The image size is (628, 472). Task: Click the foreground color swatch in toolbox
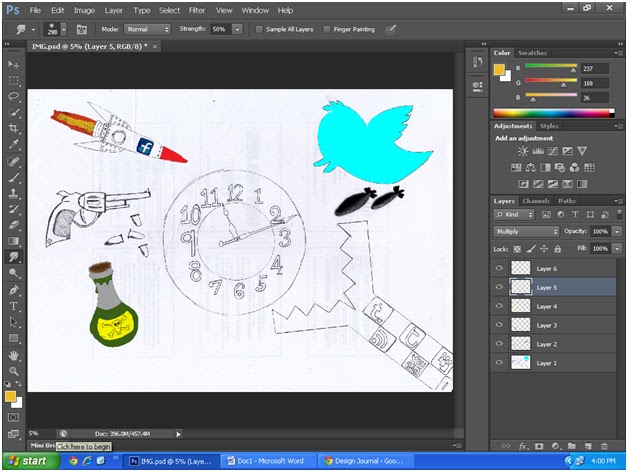coord(10,397)
